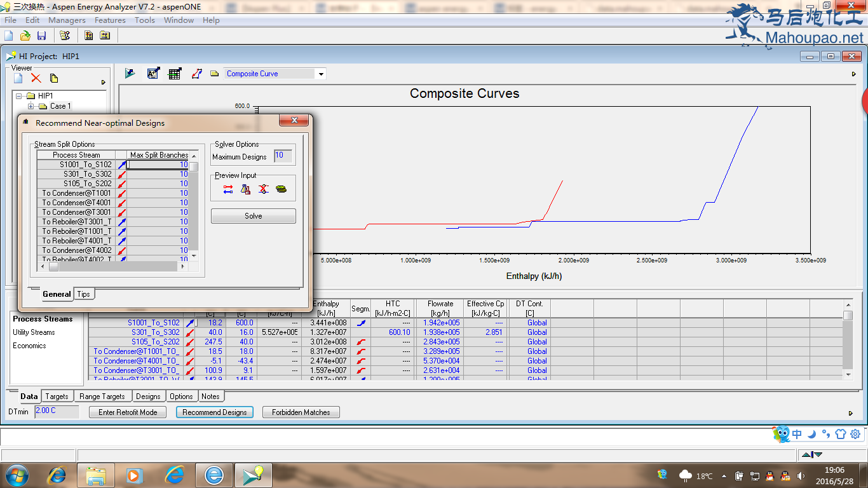
Task: Click the fifth main toolbar icon
Action: (88, 36)
